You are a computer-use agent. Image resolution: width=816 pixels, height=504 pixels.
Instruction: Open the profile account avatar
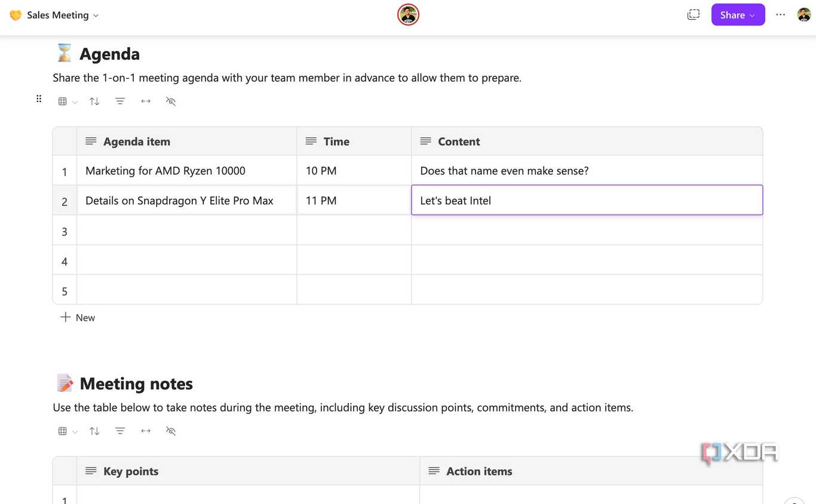(804, 15)
